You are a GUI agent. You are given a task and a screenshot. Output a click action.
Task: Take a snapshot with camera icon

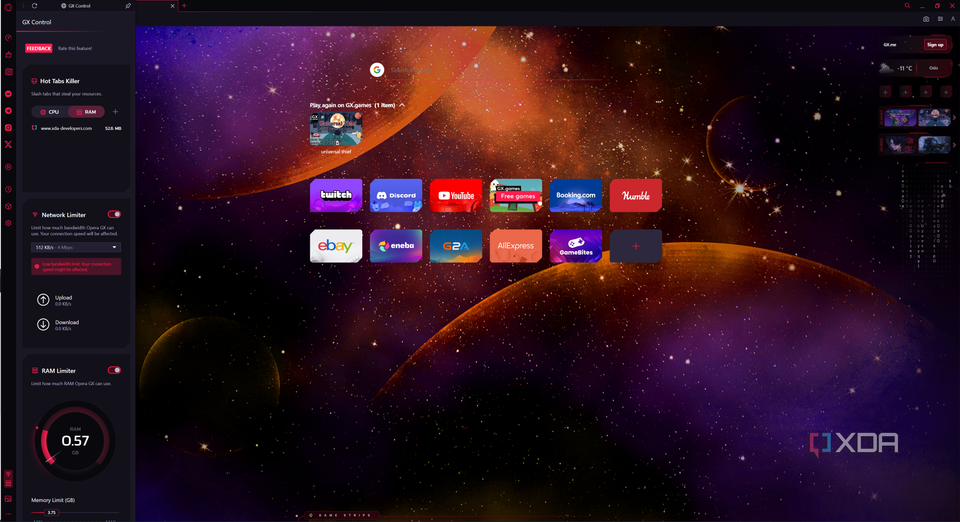926,19
